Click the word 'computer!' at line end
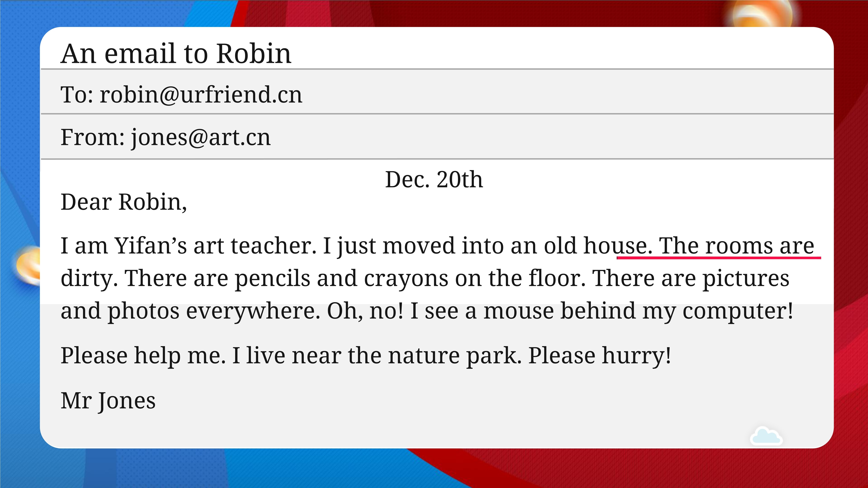 pyautogui.click(x=738, y=311)
